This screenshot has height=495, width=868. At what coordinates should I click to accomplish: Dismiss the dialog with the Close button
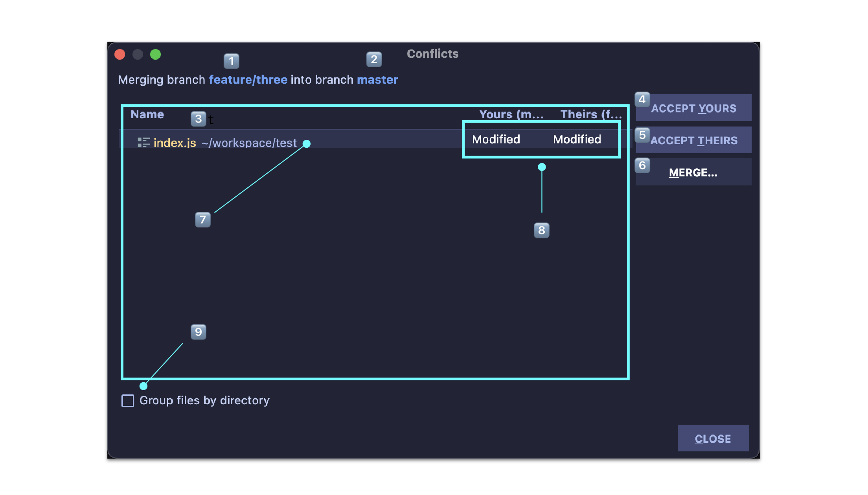pyautogui.click(x=713, y=438)
